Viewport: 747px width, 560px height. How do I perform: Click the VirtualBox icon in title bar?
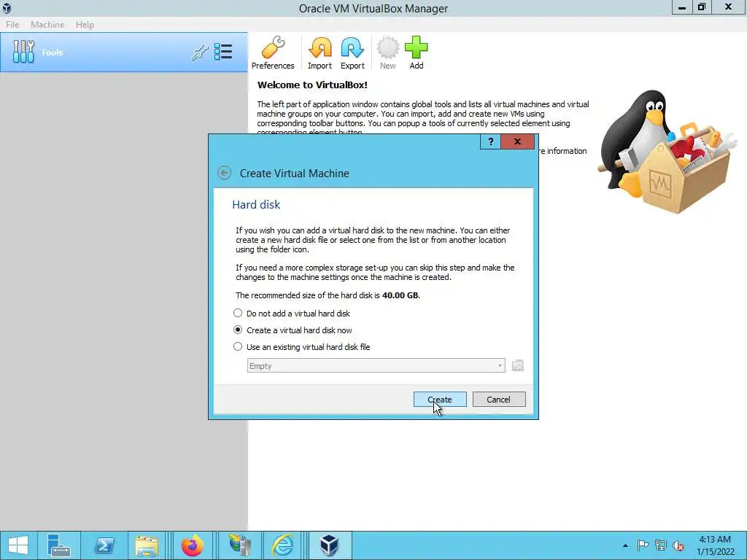click(x=7, y=8)
